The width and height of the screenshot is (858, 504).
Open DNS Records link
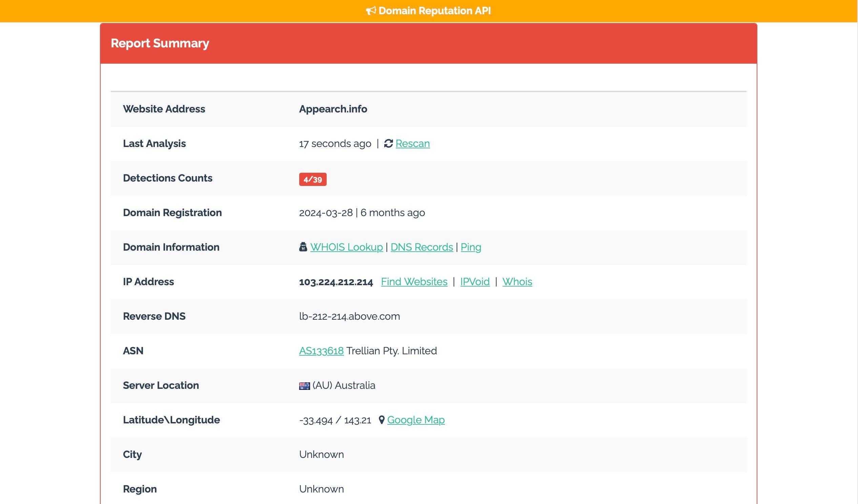pyautogui.click(x=422, y=247)
